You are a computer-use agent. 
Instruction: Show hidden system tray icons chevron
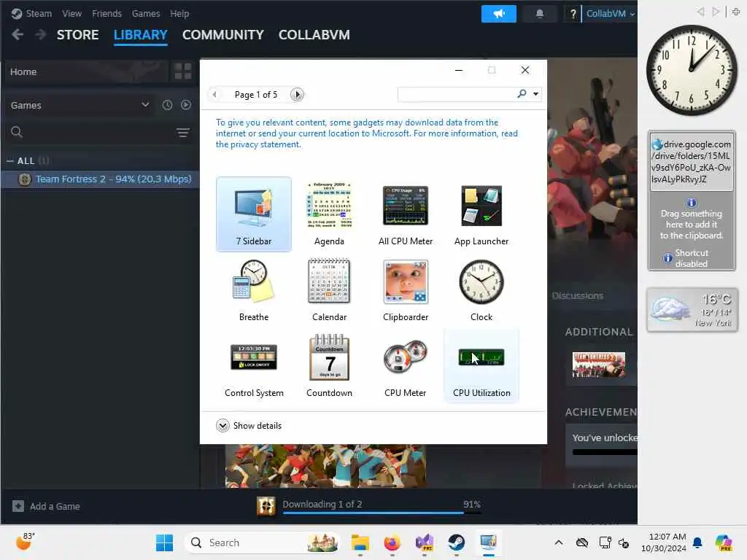click(559, 542)
